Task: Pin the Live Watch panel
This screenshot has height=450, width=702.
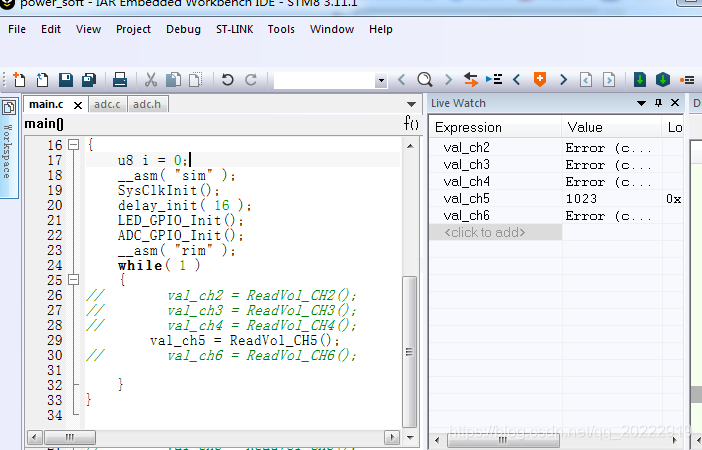Action: pos(658,103)
